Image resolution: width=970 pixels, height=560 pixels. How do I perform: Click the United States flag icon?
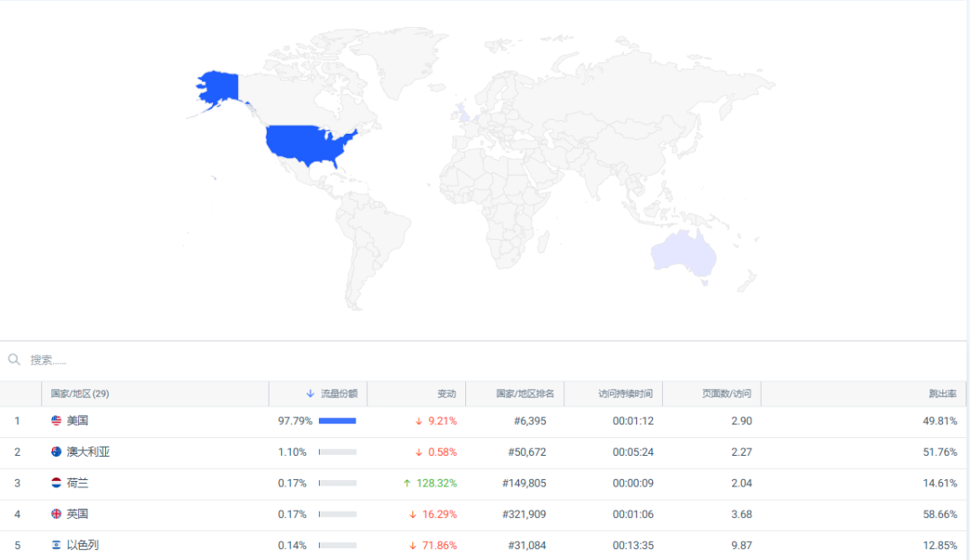(x=57, y=421)
